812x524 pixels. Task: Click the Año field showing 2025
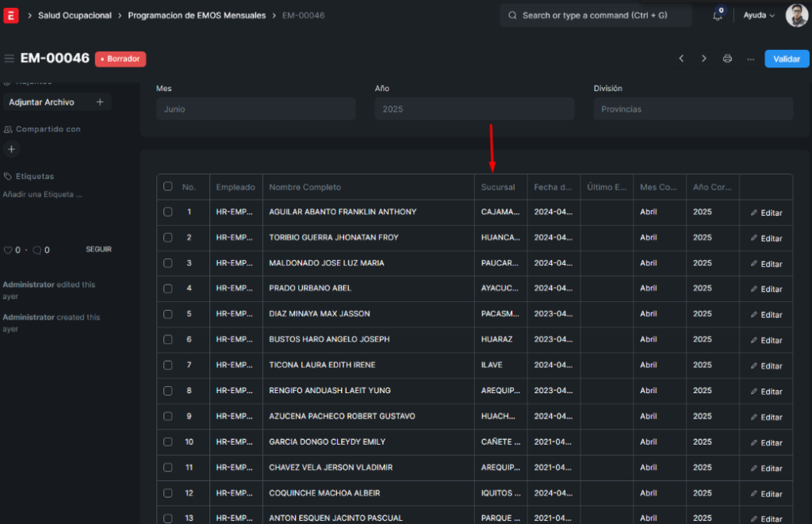pyautogui.click(x=474, y=109)
